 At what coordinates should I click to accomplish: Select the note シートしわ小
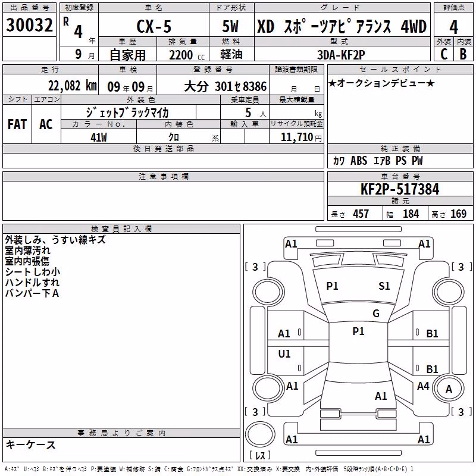(33, 272)
